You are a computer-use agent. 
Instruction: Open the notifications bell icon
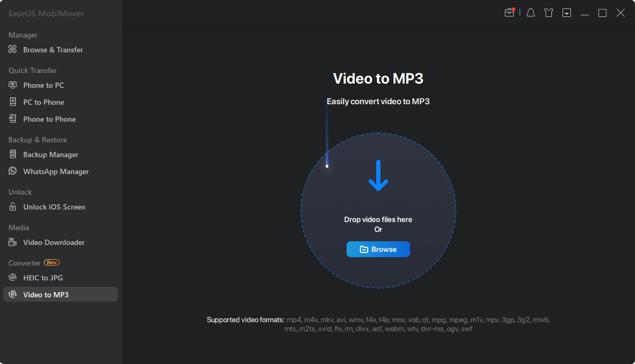point(531,13)
